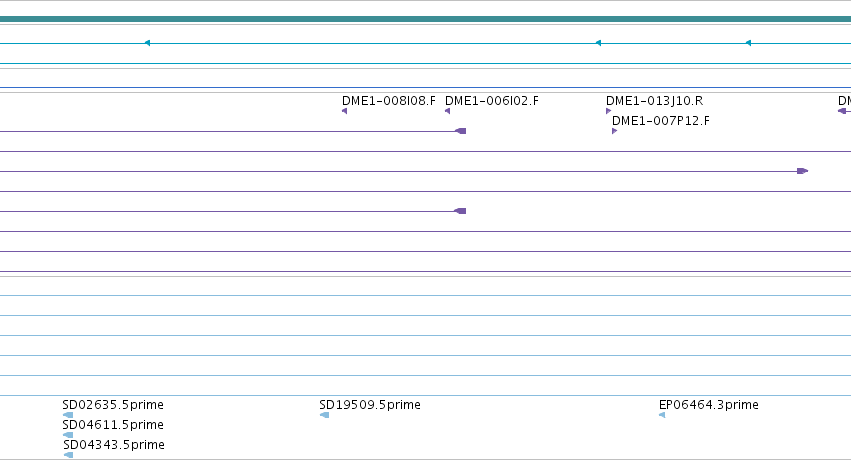This screenshot has height=460, width=851.
Task: Select arrow glyph under DME1-013J10.R
Action: tap(608, 111)
